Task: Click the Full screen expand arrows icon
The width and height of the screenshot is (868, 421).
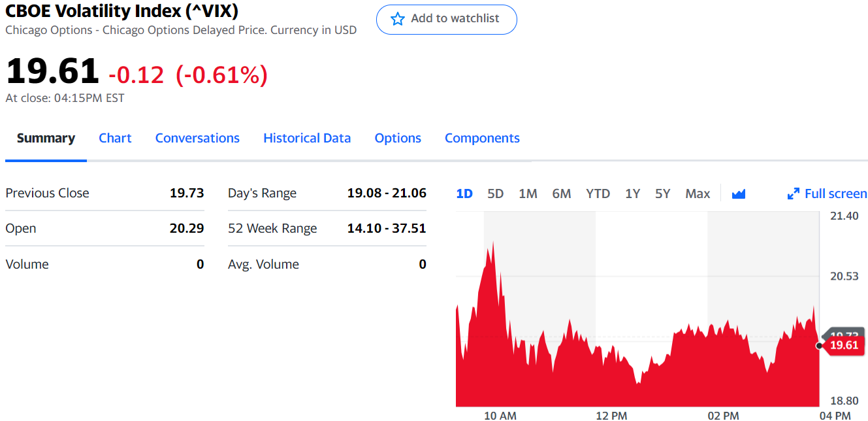Action: point(794,194)
